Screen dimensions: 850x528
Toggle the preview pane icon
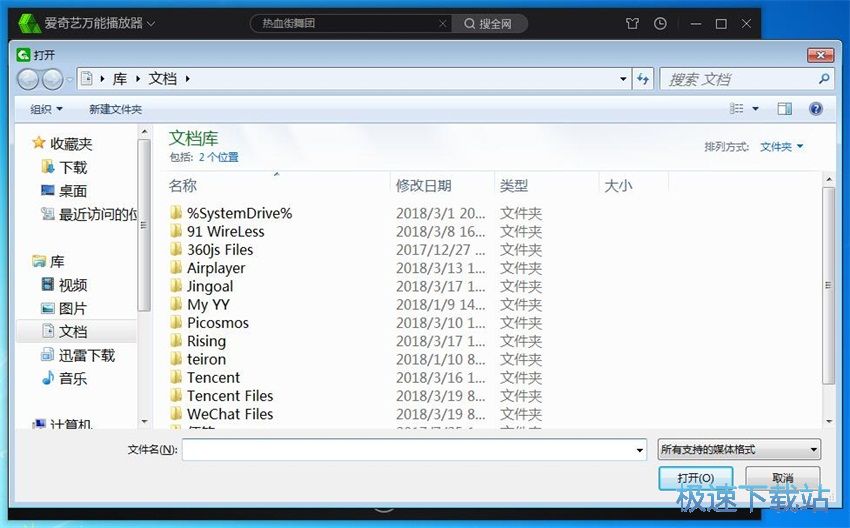click(x=784, y=109)
